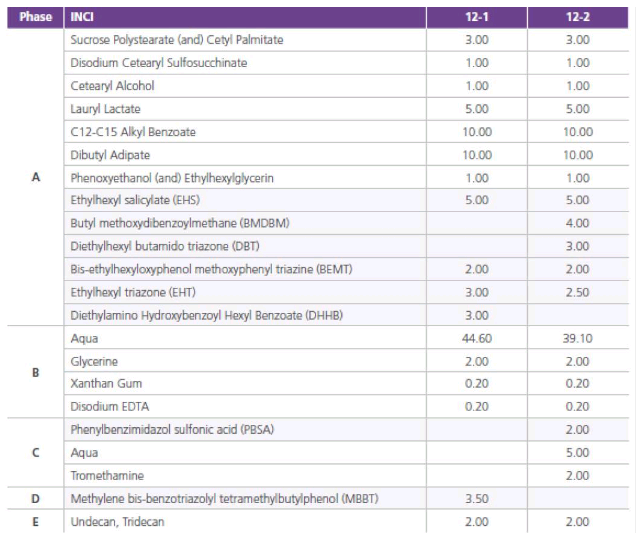Image resolution: width=636 pixels, height=545 pixels.
Task: Click the Aqua value 39.10
Action: tap(577, 338)
